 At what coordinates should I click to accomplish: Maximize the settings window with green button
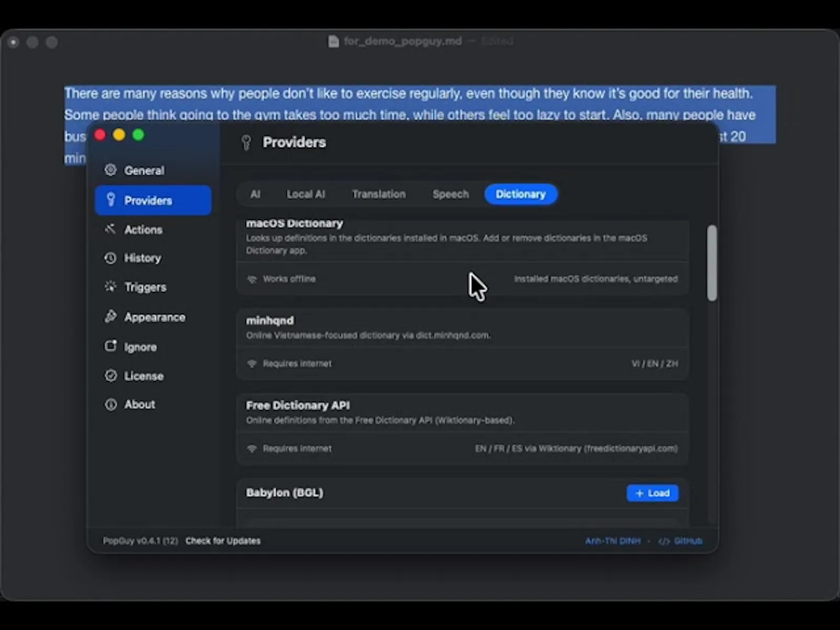[139, 135]
